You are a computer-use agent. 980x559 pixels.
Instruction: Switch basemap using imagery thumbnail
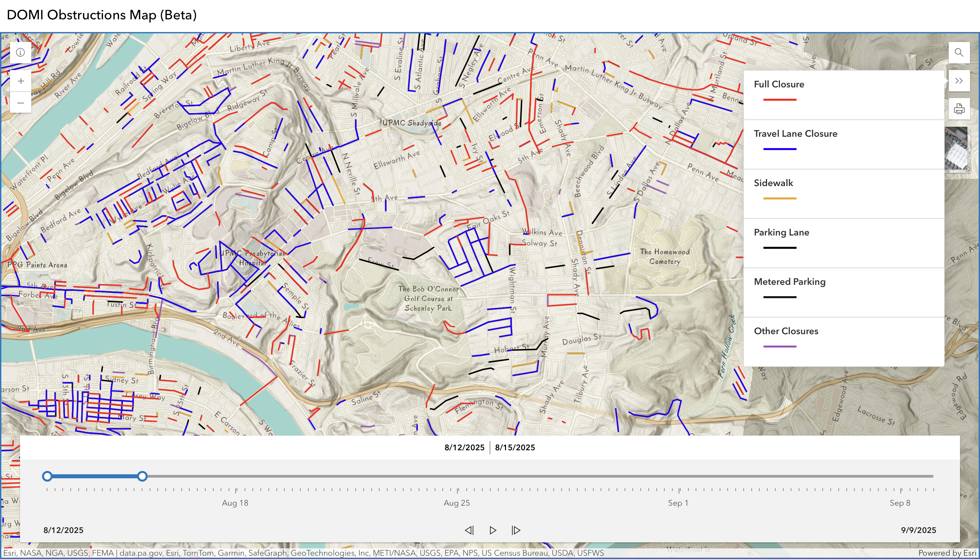coord(956,148)
